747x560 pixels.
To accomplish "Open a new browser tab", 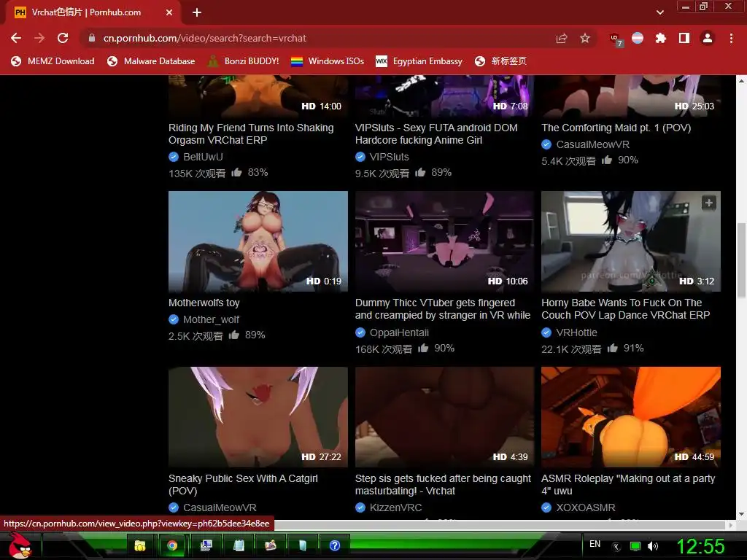I will pyautogui.click(x=197, y=12).
